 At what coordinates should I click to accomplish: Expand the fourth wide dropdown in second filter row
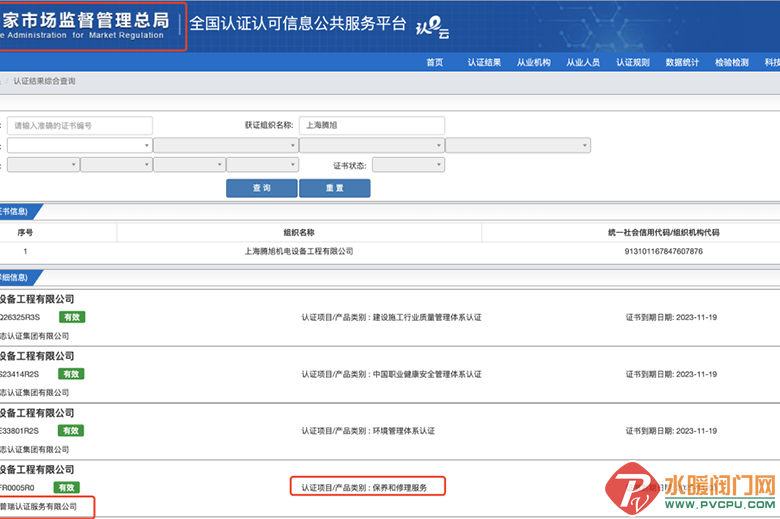click(x=518, y=145)
